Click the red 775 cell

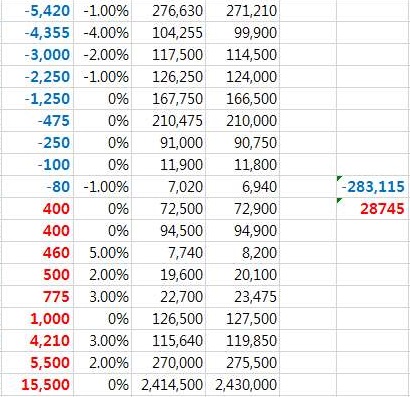pyautogui.click(x=37, y=297)
